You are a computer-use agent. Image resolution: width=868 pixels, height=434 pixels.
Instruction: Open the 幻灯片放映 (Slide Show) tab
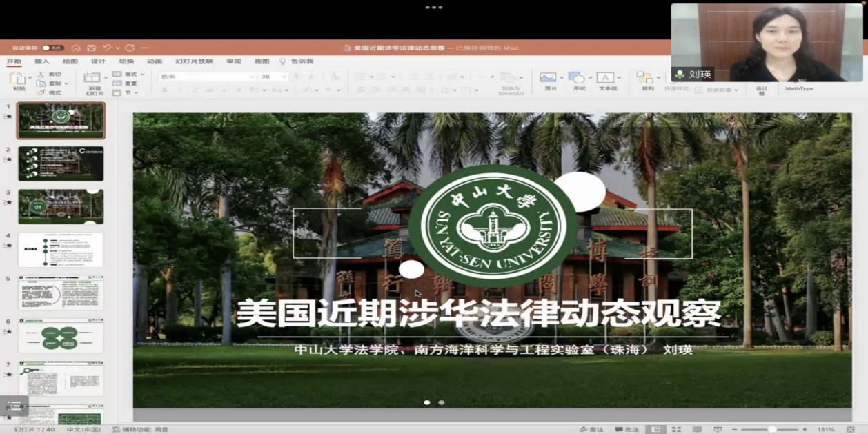point(194,61)
